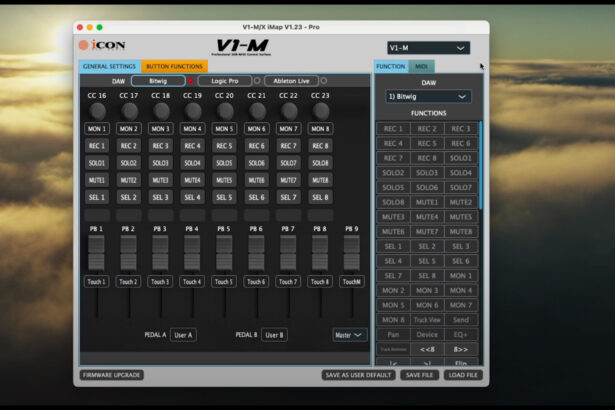Viewport: 615px width, 410px height.
Task: Click the CC 23 rotary knob
Action: click(321, 112)
